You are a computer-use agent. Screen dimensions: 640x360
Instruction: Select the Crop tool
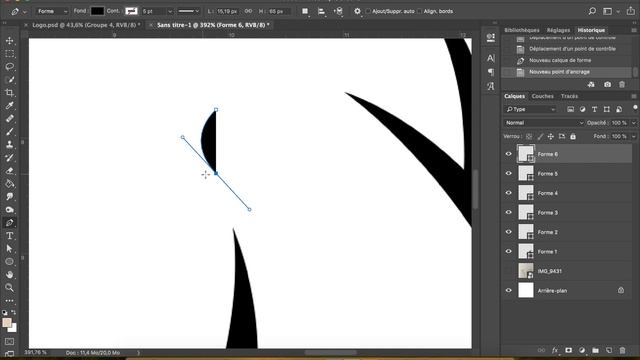[x=9, y=93]
